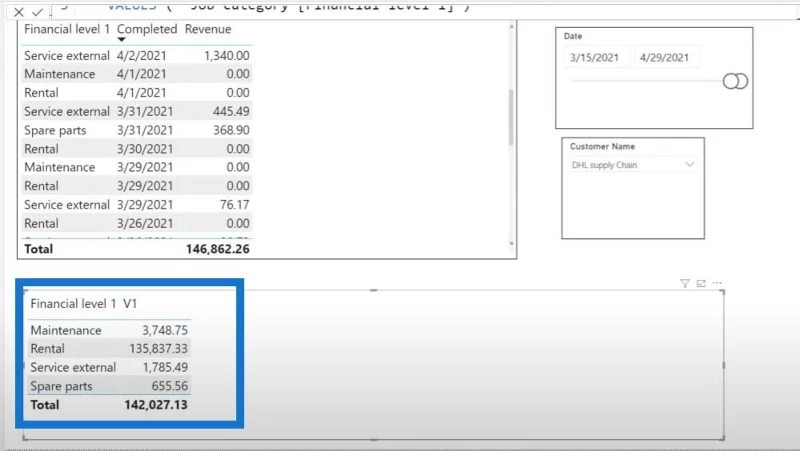
Task: Click the top table's scroll up arrow
Action: click(511, 26)
